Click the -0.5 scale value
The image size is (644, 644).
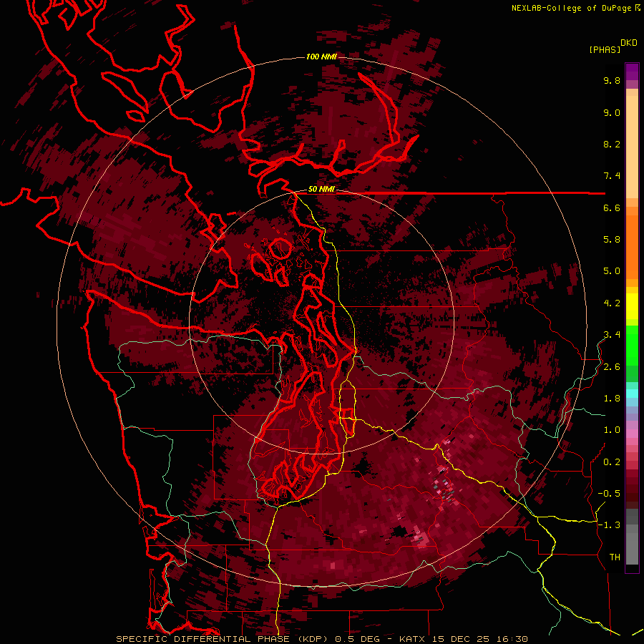609,494
